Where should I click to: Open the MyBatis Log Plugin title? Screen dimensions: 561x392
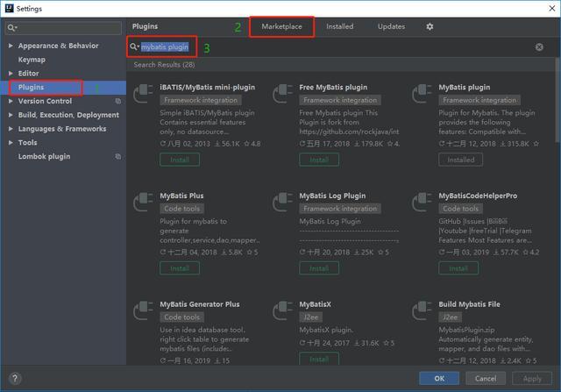click(332, 196)
